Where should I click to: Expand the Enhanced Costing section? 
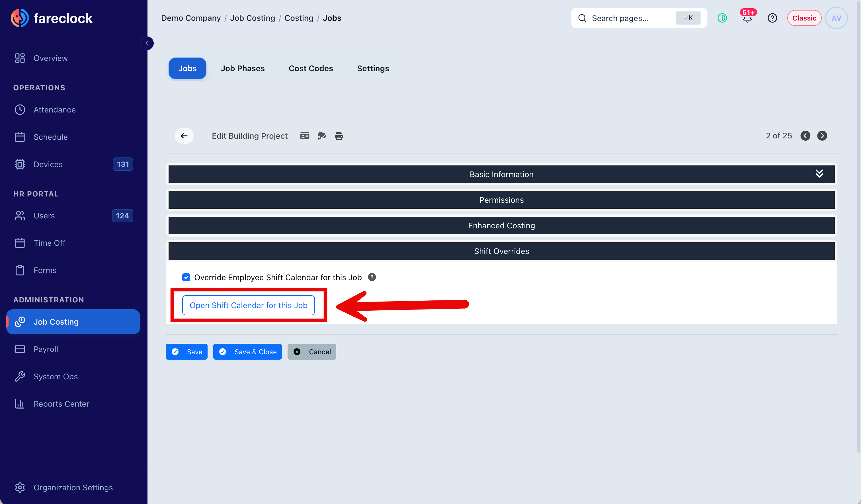point(501,226)
